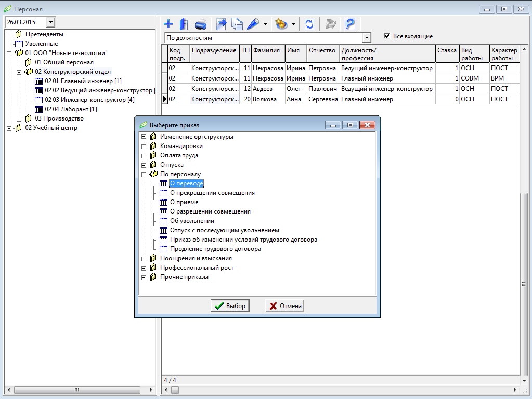
Task: Click the grayed-out satellite dish icon
Action: pyautogui.click(x=330, y=24)
